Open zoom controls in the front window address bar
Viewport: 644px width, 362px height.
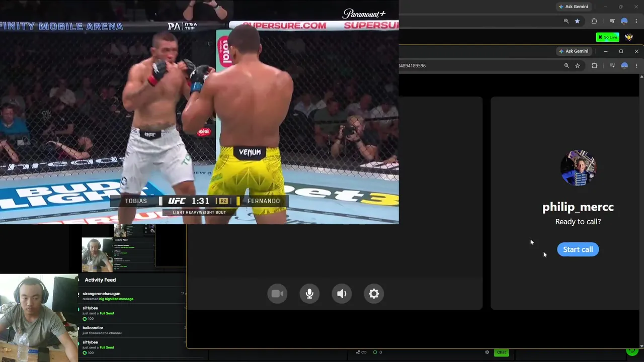(567, 65)
